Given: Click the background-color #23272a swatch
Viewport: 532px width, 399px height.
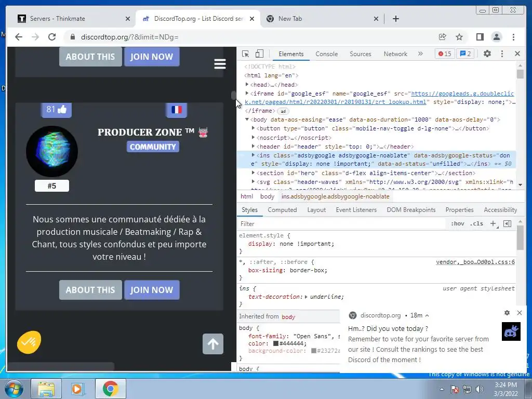Looking at the screenshot, I should pyautogui.click(x=314, y=351).
